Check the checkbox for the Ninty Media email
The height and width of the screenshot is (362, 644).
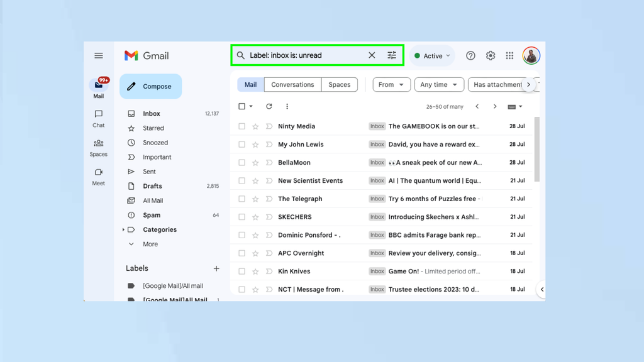click(242, 126)
